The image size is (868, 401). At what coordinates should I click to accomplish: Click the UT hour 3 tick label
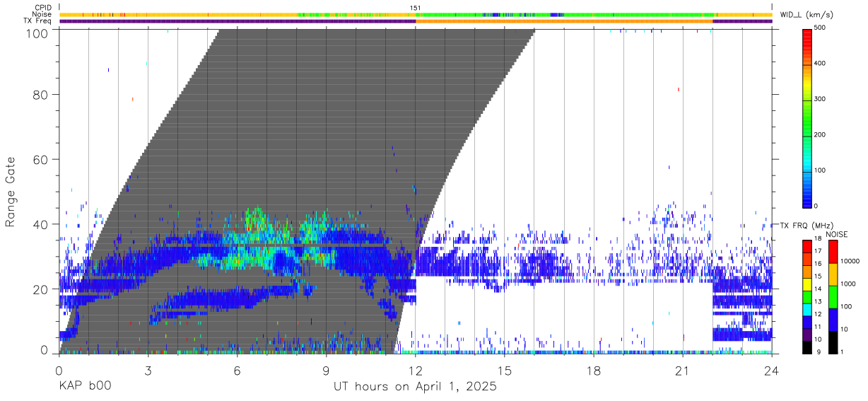coord(148,371)
